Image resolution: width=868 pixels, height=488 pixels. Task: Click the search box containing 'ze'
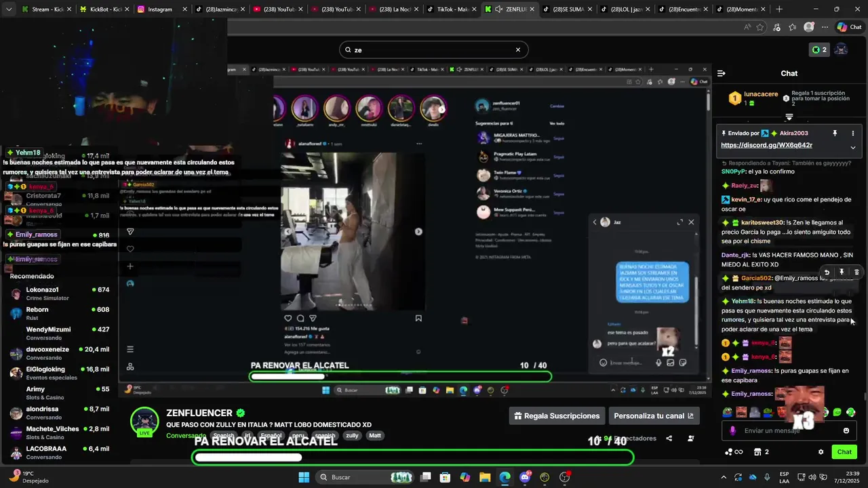pos(433,49)
